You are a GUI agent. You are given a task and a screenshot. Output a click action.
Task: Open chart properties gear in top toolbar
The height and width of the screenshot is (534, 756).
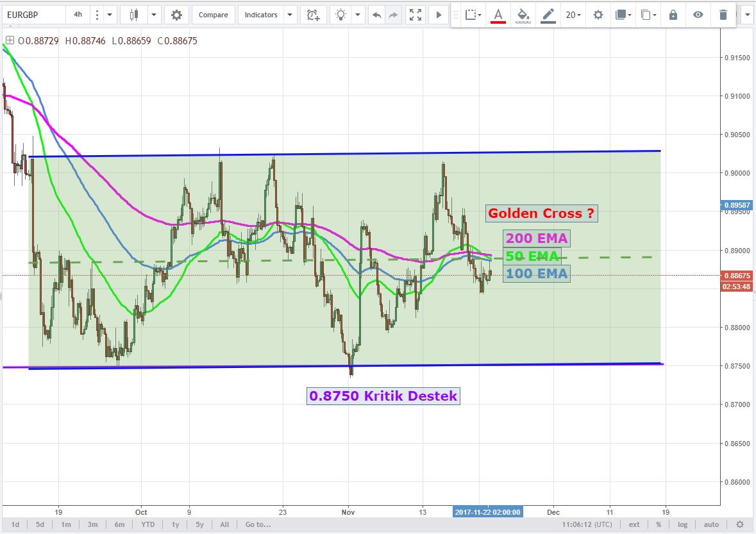tap(176, 15)
